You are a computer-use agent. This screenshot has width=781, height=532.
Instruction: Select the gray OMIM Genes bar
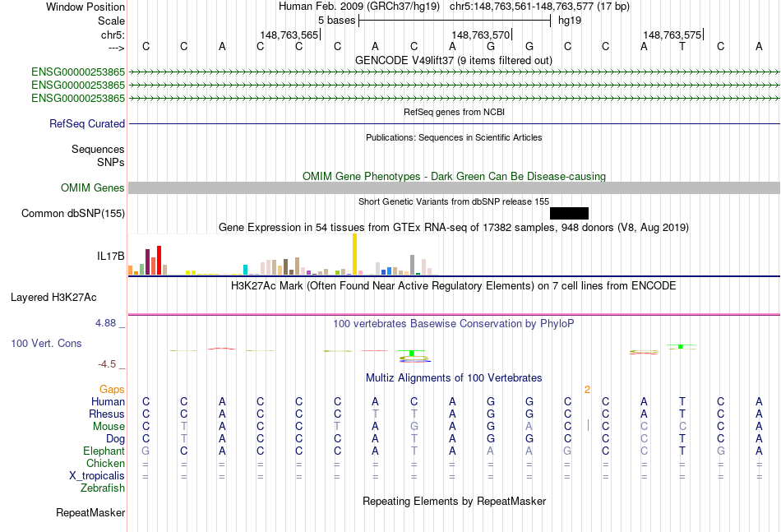[454, 187]
